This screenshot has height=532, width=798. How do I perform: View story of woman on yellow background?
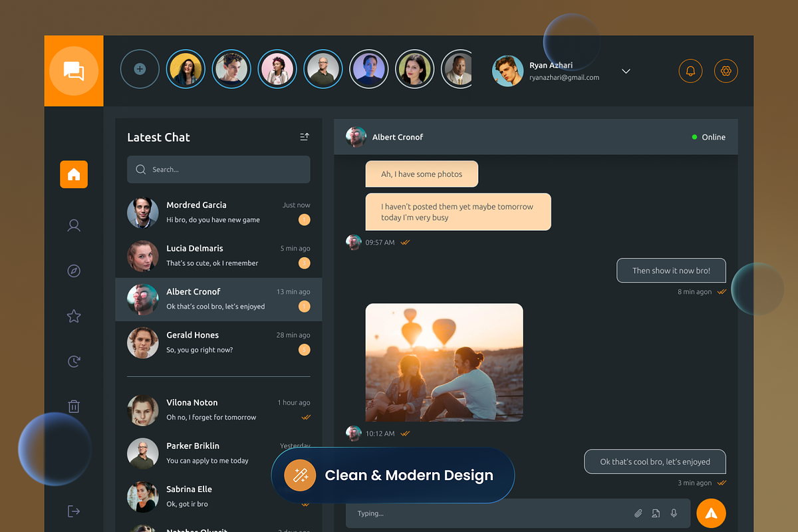tap(186, 69)
